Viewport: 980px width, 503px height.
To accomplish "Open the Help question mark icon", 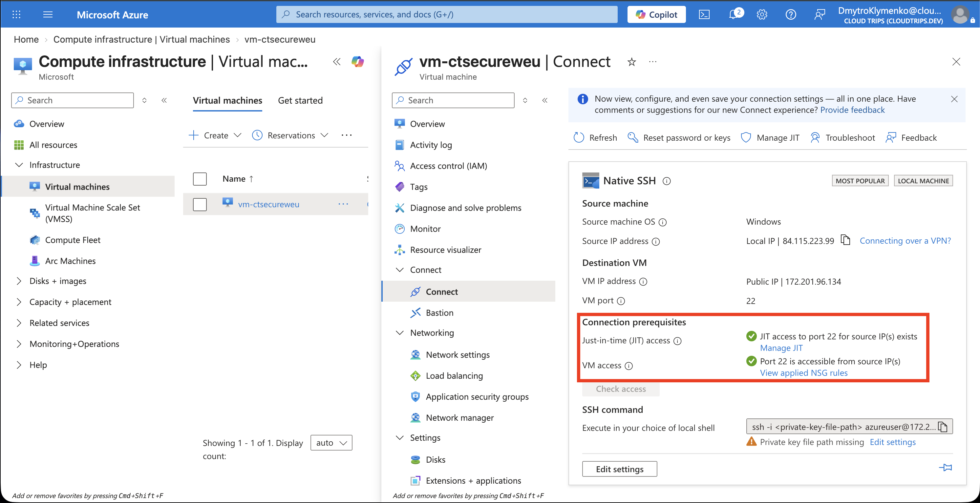I will pyautogui.click(x=791, y=14).
